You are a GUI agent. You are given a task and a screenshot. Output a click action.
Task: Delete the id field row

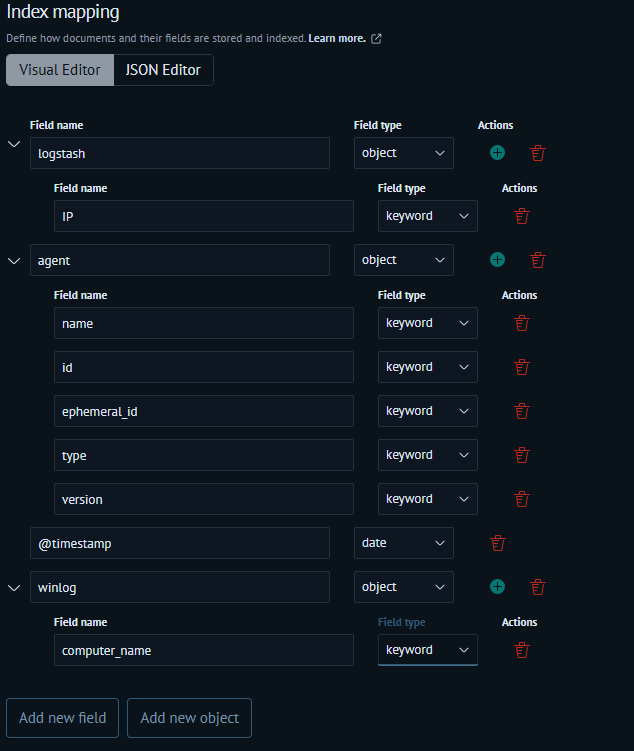(522, 367)
